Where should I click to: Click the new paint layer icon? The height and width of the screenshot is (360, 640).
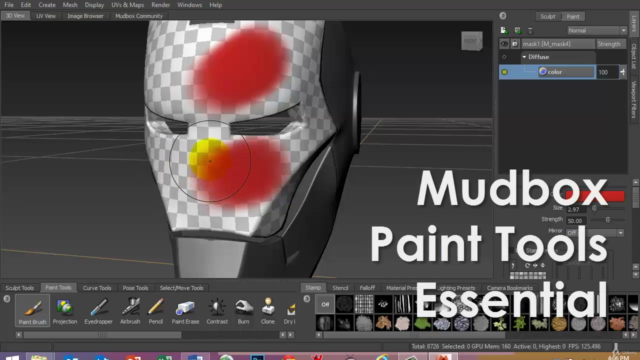[504, 31]
